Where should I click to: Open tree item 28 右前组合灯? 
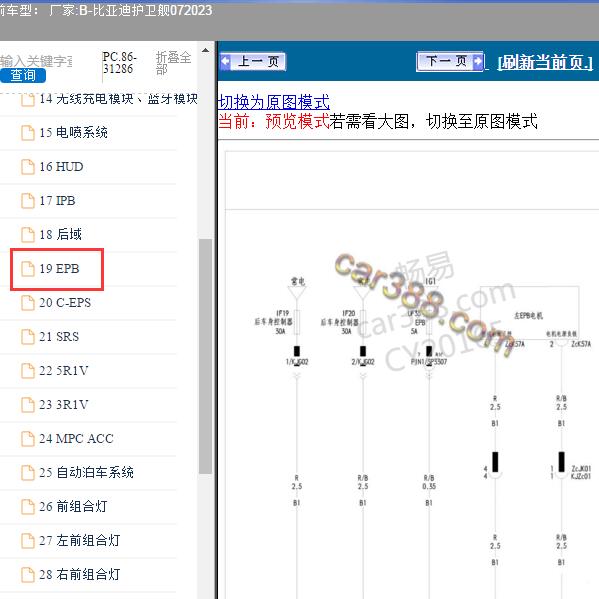(x=80, y=575)
